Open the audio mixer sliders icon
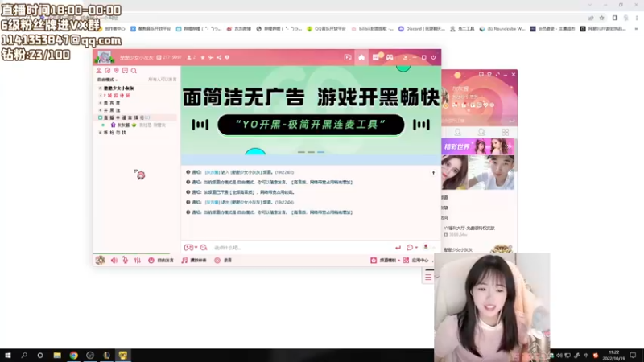Image resolution: width=644 pixels, height=362 pixels. point(138,260)
